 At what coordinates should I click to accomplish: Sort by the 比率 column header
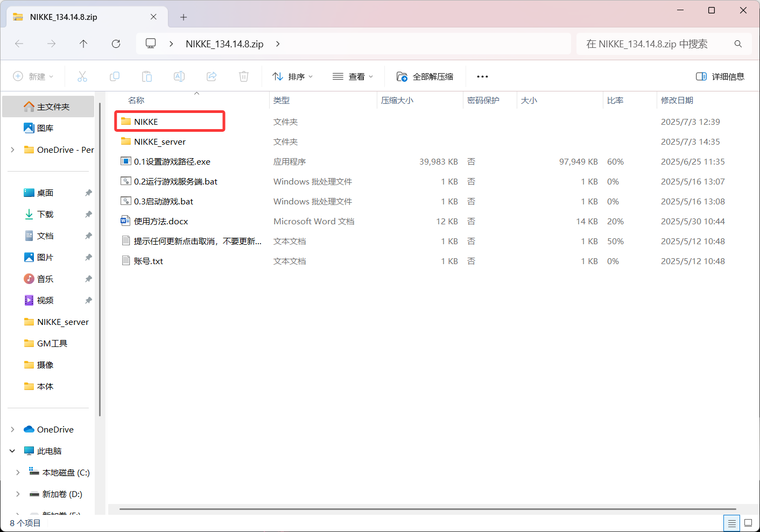(x=615, y=100)
